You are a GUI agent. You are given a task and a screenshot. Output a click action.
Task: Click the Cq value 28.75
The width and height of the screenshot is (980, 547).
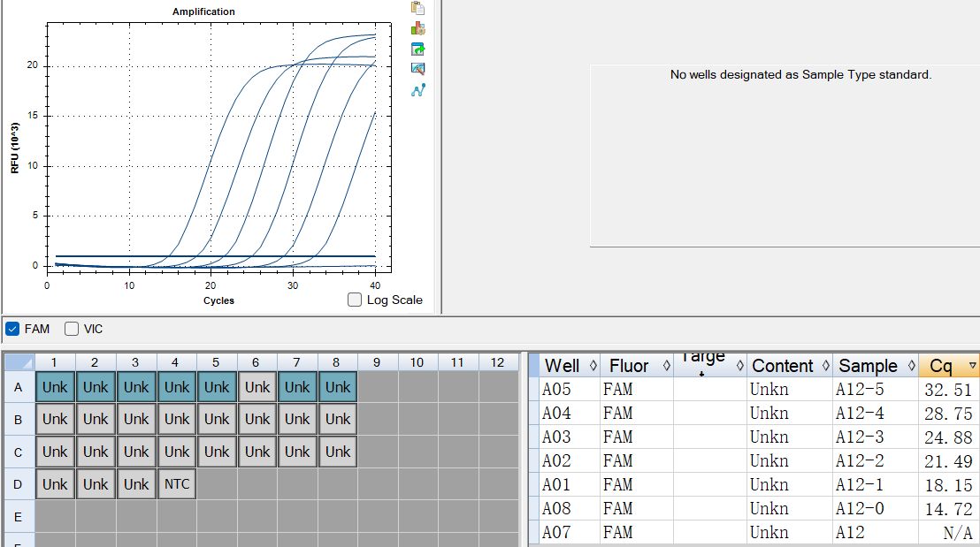pyautogui.click(x=948, y=414)
